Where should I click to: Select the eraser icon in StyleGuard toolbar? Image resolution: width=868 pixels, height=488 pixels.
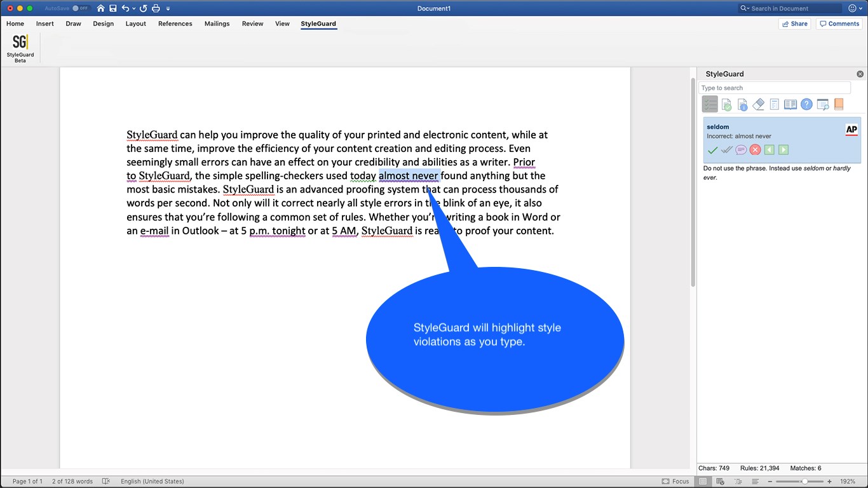[758, 104]
